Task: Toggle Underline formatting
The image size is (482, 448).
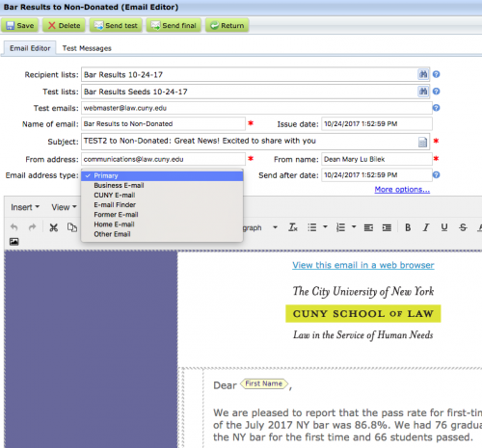Action: (444, 227)
